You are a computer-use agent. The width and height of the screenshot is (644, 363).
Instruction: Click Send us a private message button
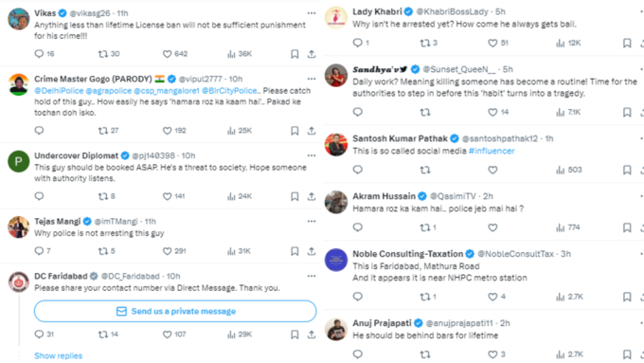(175, 311)
